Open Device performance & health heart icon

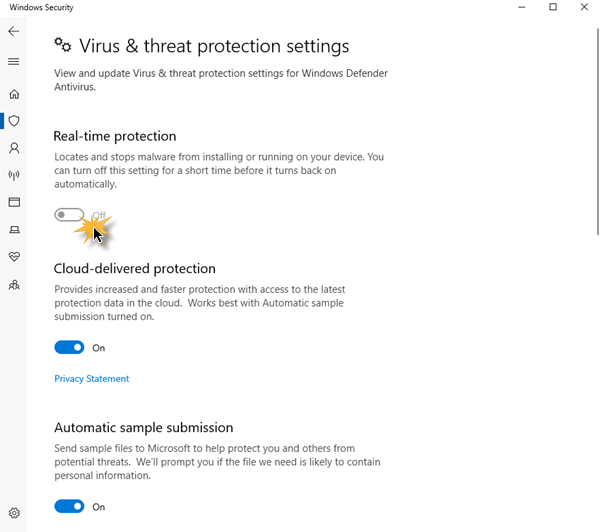pos(14,257)
